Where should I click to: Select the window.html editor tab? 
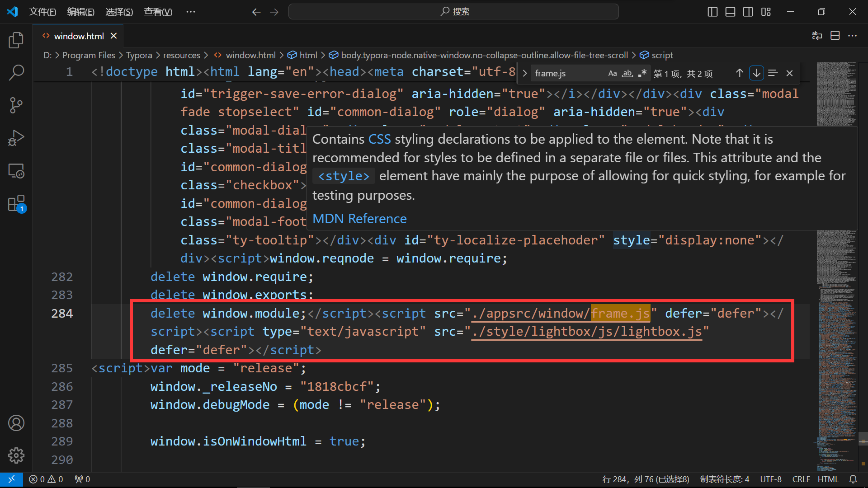79,36
